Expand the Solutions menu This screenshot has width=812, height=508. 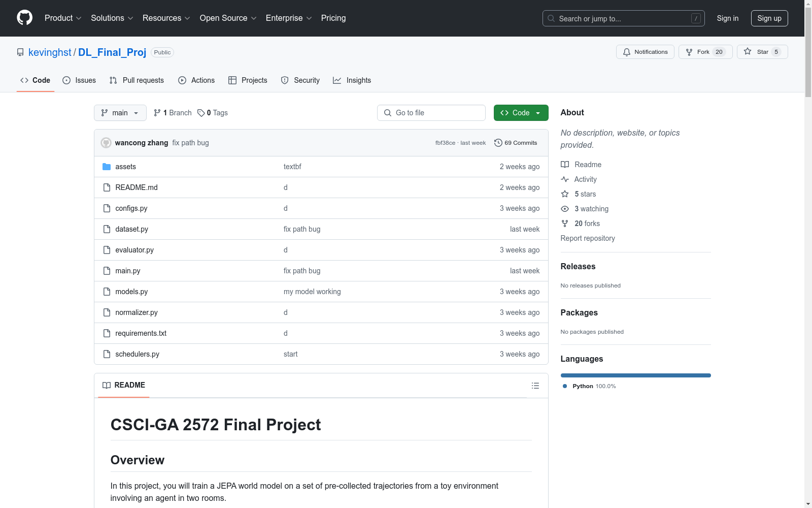pos(112,18)
